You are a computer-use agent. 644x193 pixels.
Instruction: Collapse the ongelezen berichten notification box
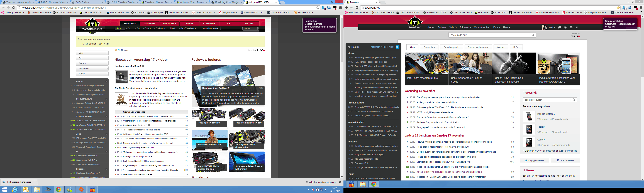[79, 39]
